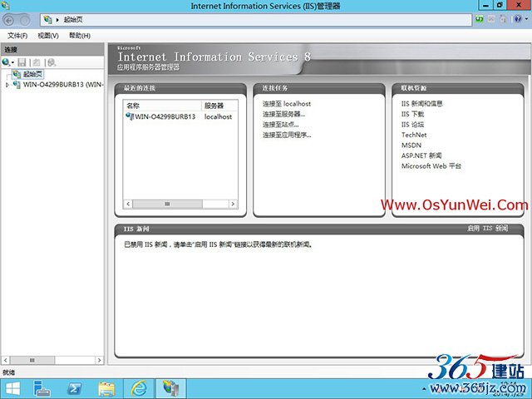Viewport: 532px width, 399px height.
Task: Select WIN-O4299BURB13 in recent connections list
Action: tap(165, 116)
